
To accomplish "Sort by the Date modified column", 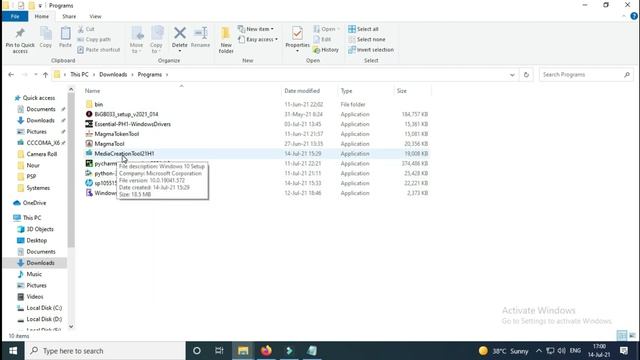I will click(302, 91).
